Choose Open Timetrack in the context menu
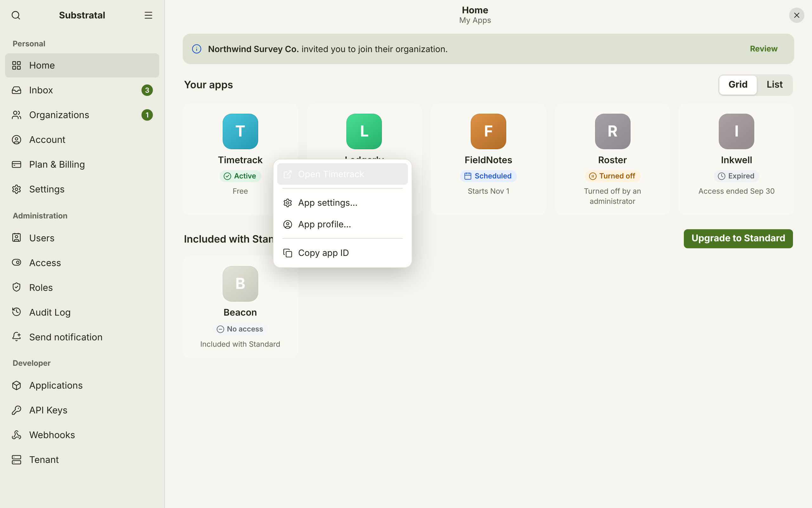 click(x=342, y=174)
